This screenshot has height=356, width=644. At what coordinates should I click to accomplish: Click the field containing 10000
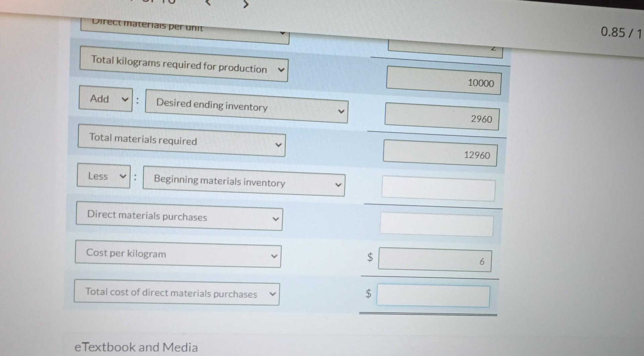coord(444,80)
